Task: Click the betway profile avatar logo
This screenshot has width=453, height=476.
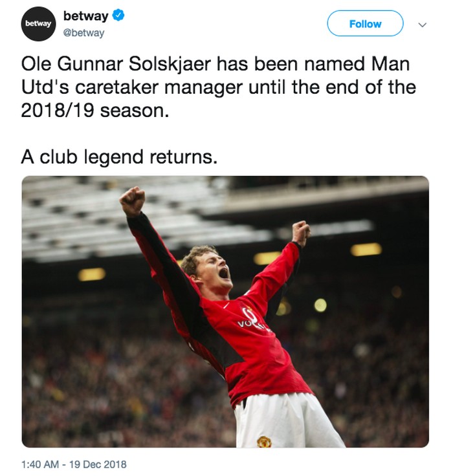Action: click(x=38, y=24)
